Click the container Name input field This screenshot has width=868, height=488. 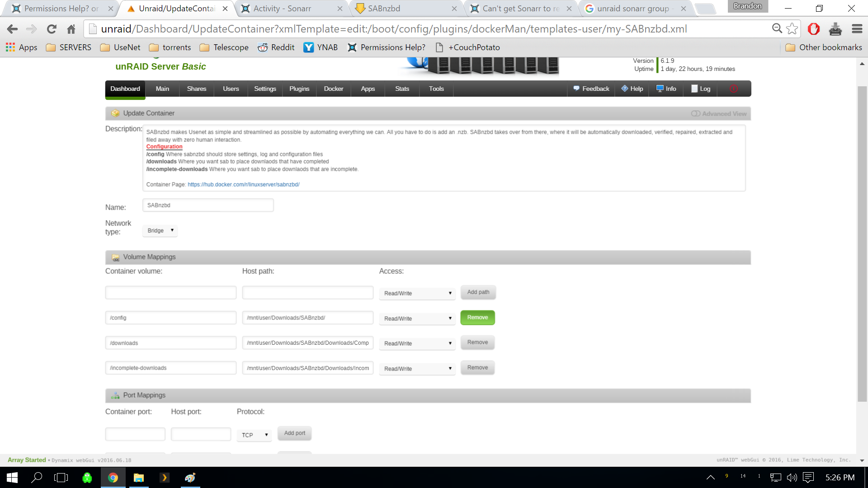(208, 205)
